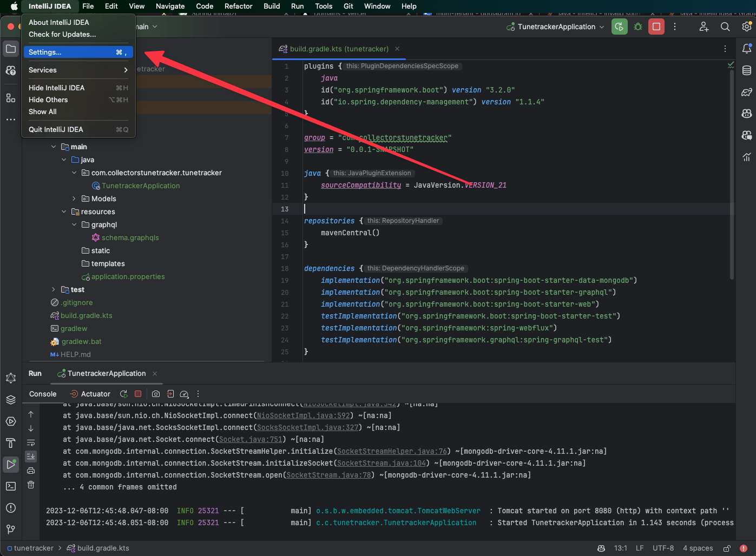Open Code With Me person icon
This screenshot has height=556, width=756.
[704, 27]
